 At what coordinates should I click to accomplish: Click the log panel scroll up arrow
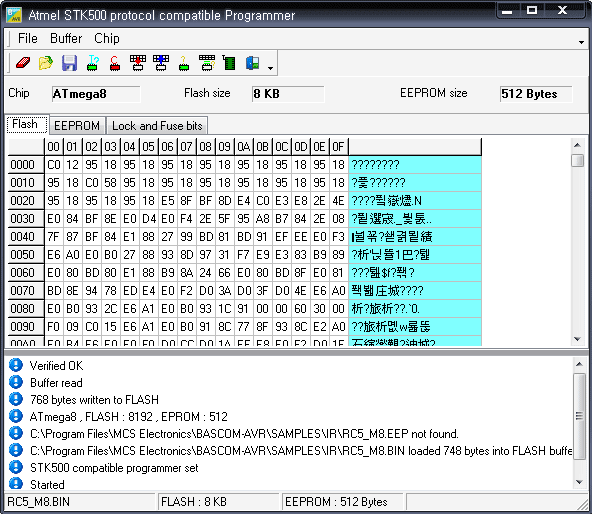click(579, 364)
